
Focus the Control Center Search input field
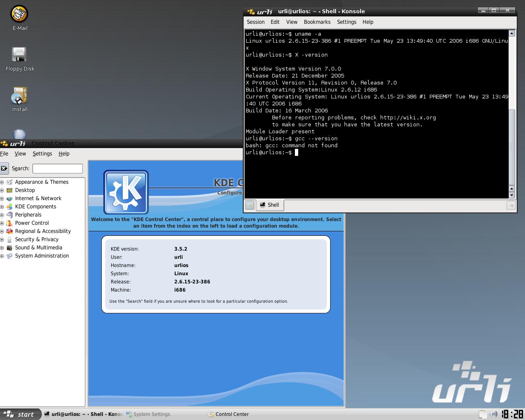click(x=58, y=169)
